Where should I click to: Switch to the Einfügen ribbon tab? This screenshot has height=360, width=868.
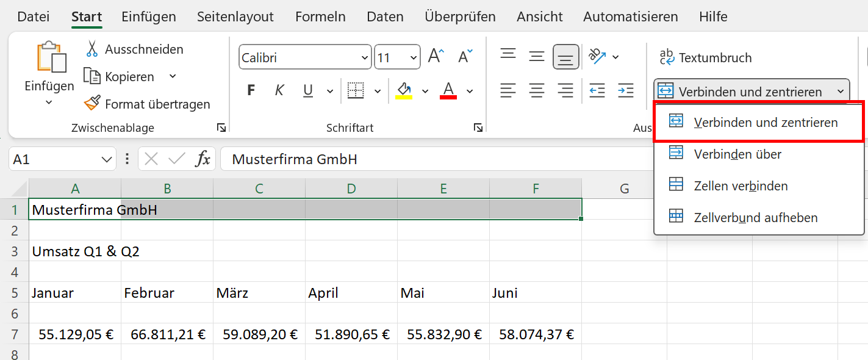(x=149, y=16)
